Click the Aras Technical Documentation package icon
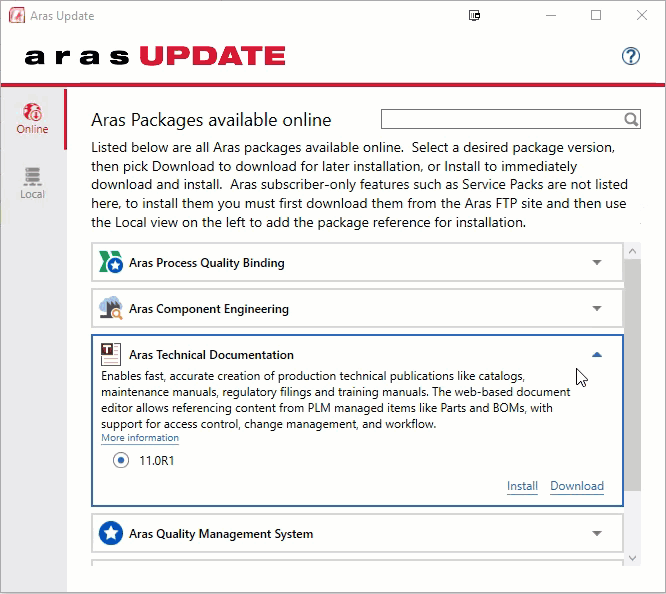The image size is (666, 594). pyautogui.click(x=111, y=354)
